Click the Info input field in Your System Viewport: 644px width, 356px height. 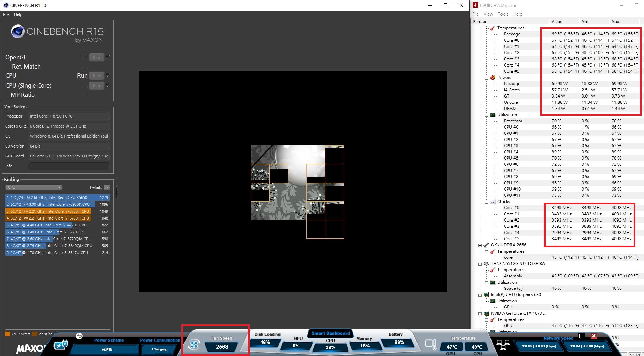pyautogui.click(x=69, y=166)
